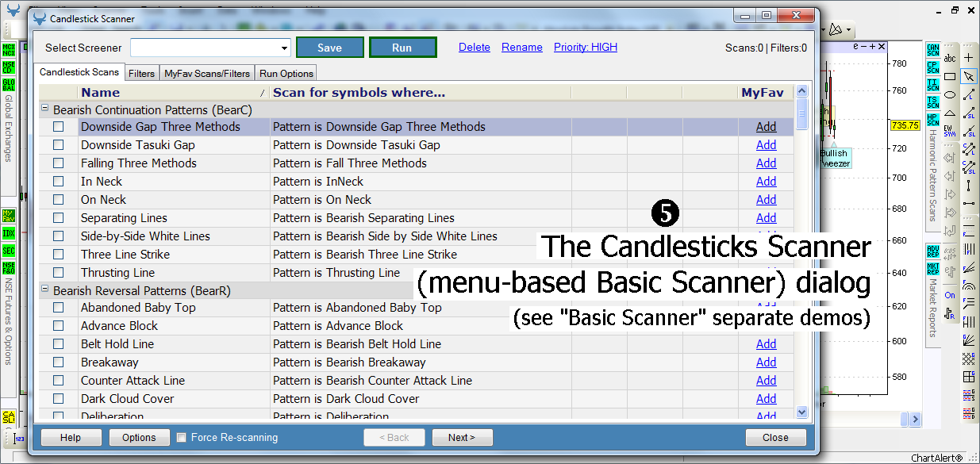This screenshot has width=980, height=464.
Task: Add Counter Attack Line to MyFav
Action: point(767,381)
